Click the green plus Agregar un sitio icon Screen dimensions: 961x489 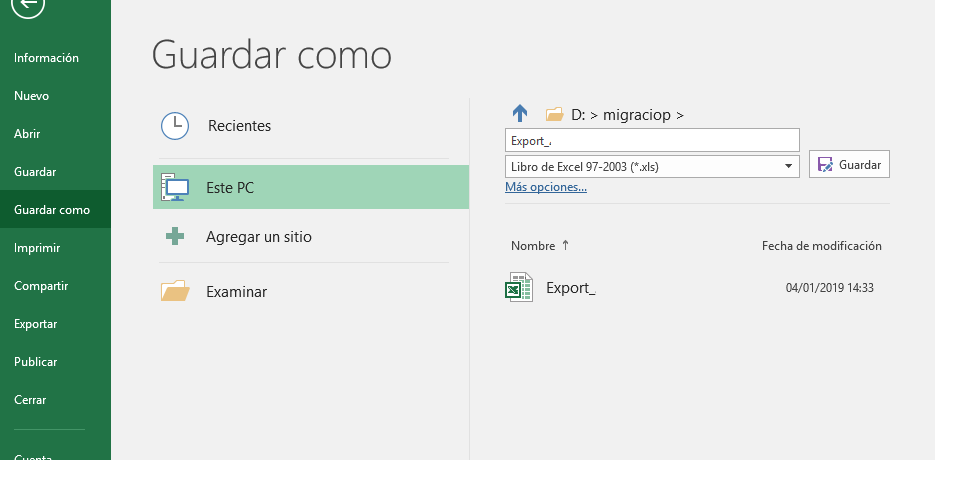click(x=175, y=237)
